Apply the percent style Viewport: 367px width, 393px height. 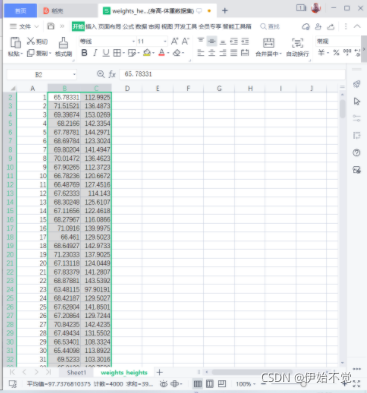tap(336, 53)
